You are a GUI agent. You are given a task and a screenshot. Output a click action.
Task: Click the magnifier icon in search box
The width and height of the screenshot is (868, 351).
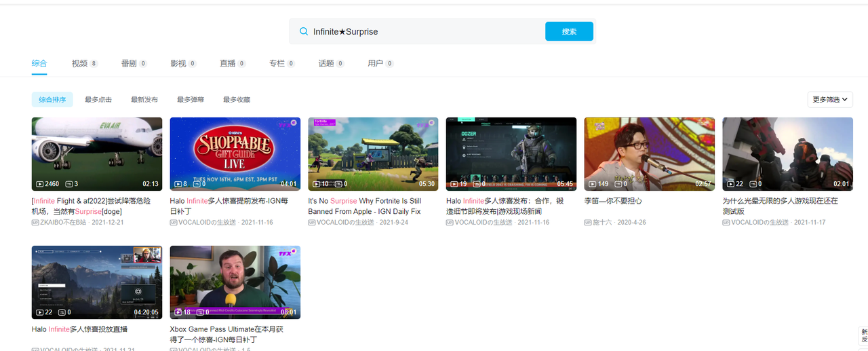(x=303, y=31)
